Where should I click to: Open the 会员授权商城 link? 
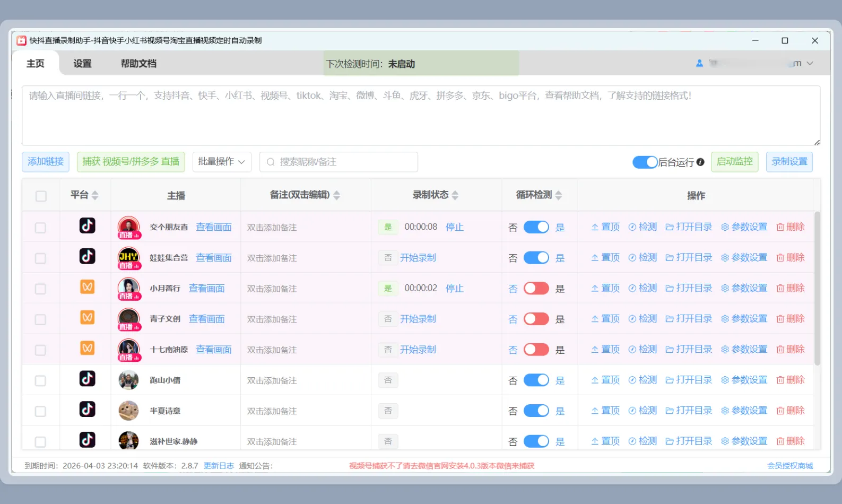pos(790,466)
